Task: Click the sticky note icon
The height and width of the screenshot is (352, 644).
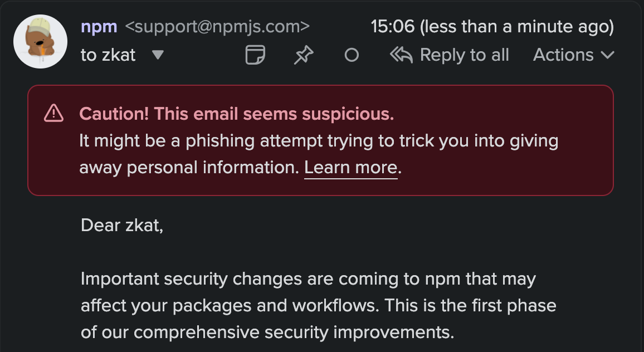Action: click(x=255, y=55)
